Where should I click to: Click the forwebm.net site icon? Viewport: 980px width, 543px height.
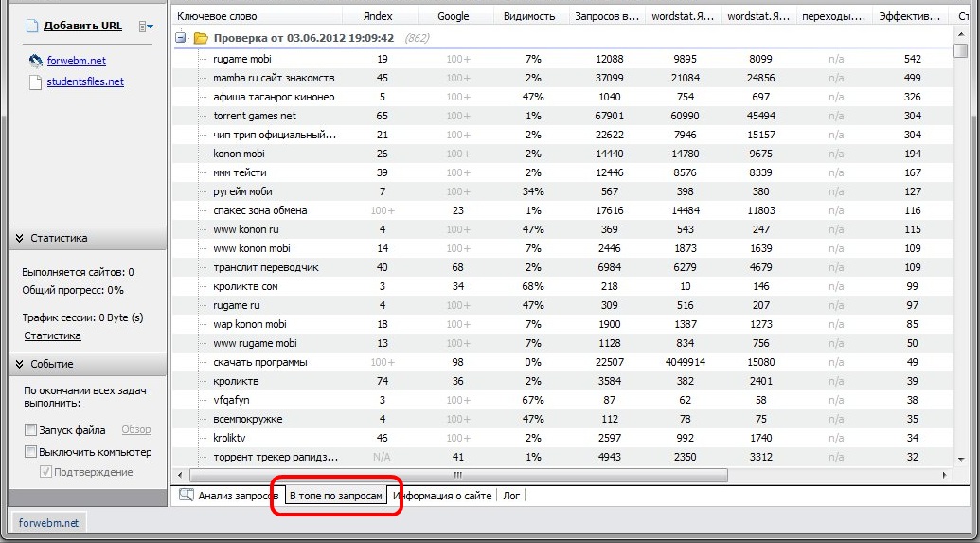pyautogui.click(x=36, y=61)
